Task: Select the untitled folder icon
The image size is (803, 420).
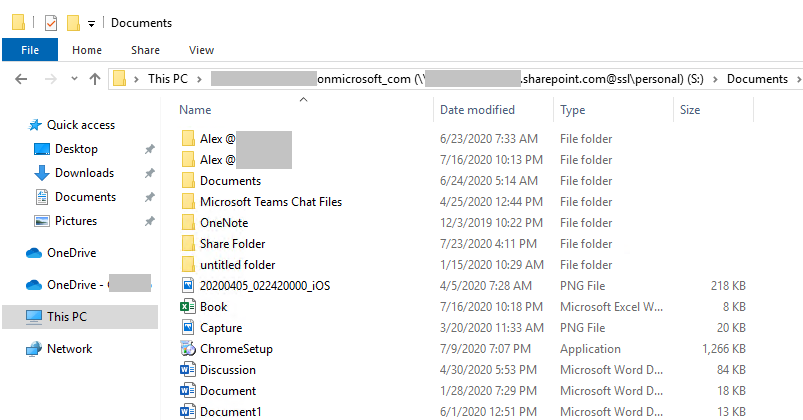Action: [188, 265]
